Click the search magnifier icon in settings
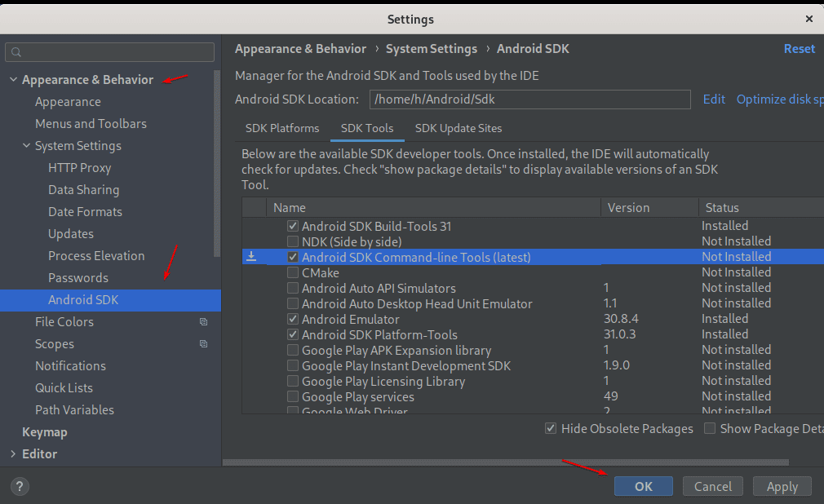Screen dimensions: 824x504 coord(16,52)
